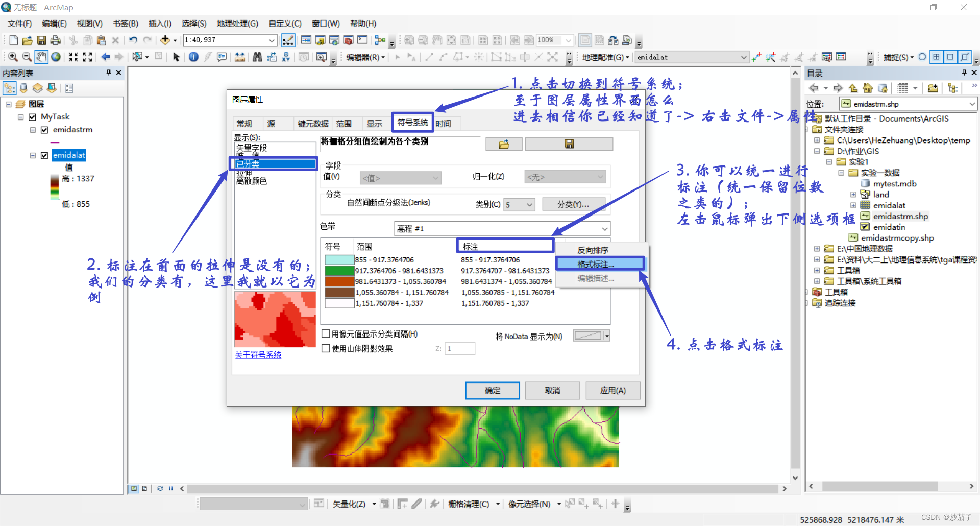Collapse the 图层 data frame node
Viewport: 980px width, 526px height.
coord(8,104)
